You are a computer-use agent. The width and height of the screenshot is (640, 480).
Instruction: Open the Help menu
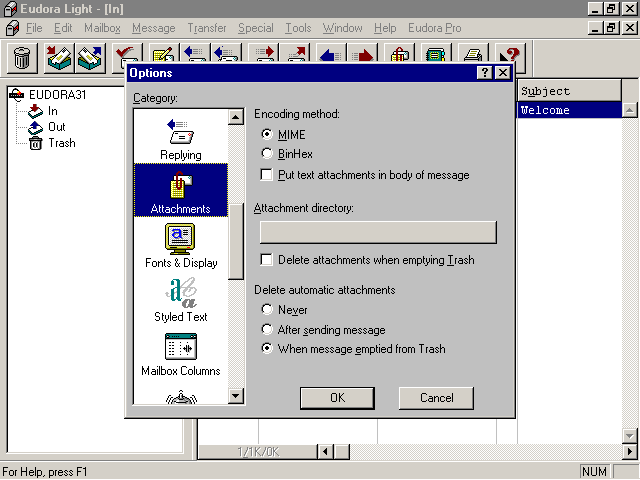385,28
